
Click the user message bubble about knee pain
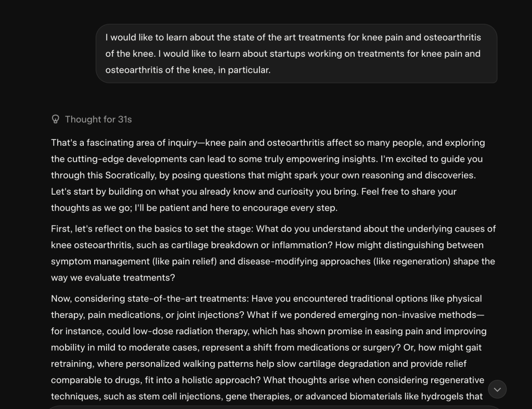pyautogui.click(x=296, y=54)
